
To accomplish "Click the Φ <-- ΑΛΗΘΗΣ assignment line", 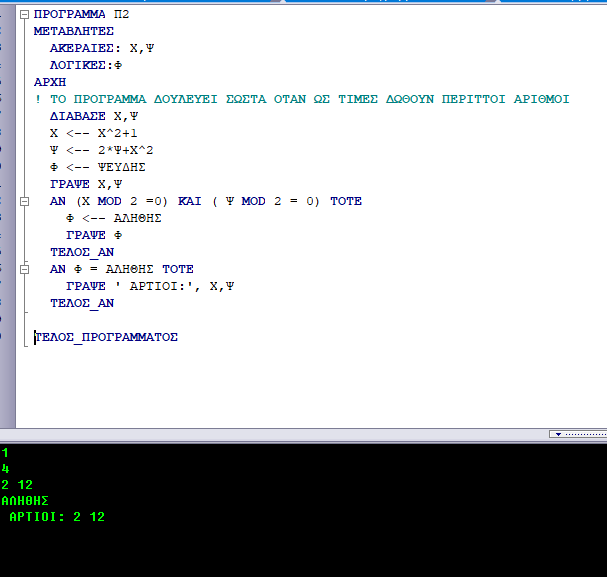I will click(113, 218).
